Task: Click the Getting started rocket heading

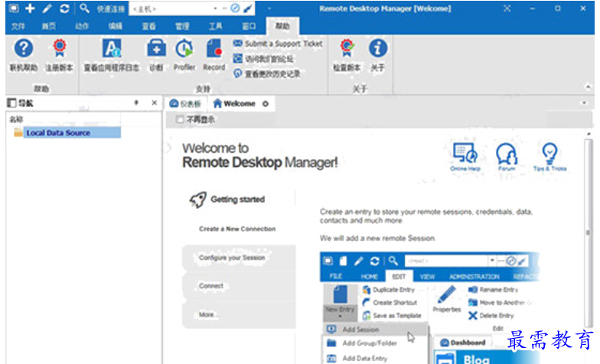Action: click(227, 200)
